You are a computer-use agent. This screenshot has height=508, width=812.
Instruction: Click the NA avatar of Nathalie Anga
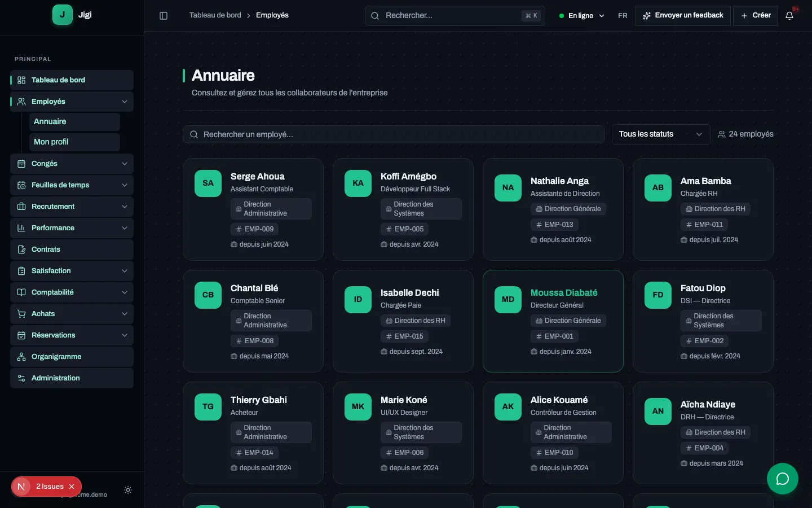pyautogui.click(x=508, y=188)
